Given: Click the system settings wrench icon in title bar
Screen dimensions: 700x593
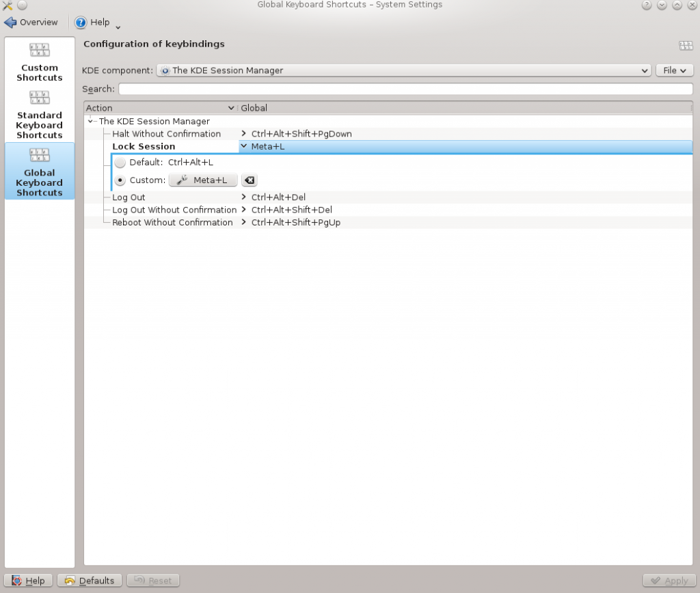Looking at the screenshot, I should click(x=7, y=5).
